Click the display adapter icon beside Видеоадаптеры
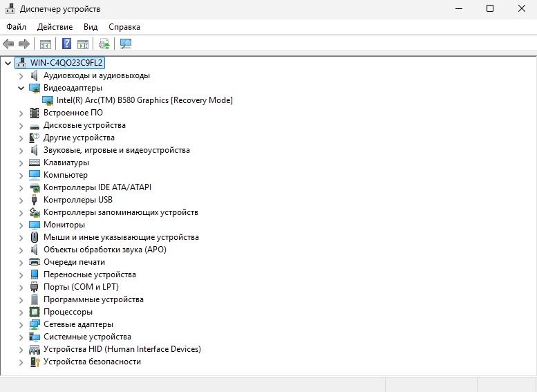Image resolution: width=537 pixels, height=392 pixels. pyautogui.click(x=35, y=88)
